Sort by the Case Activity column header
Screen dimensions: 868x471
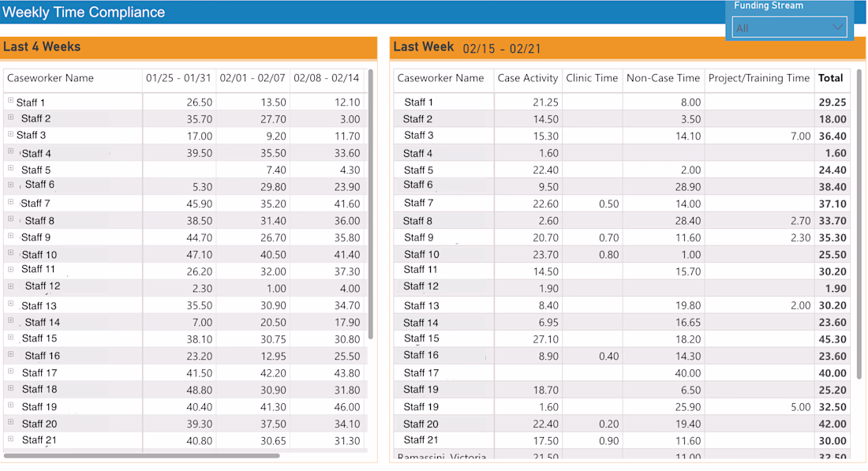point(528,78)
